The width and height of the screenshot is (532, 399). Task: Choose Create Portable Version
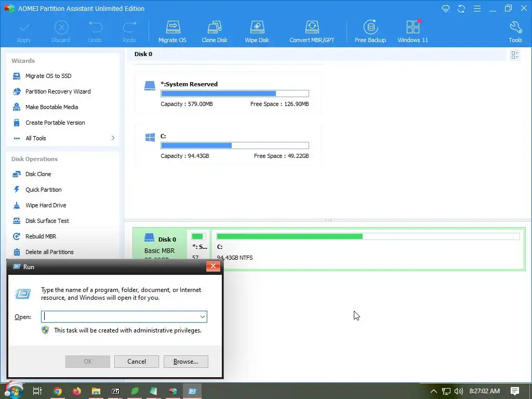coord(55,123)
